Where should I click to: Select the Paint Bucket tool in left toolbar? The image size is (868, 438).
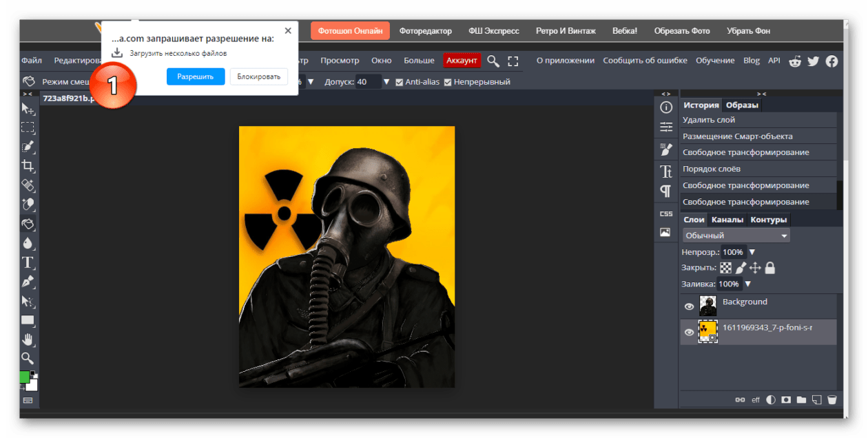(28, 224)
